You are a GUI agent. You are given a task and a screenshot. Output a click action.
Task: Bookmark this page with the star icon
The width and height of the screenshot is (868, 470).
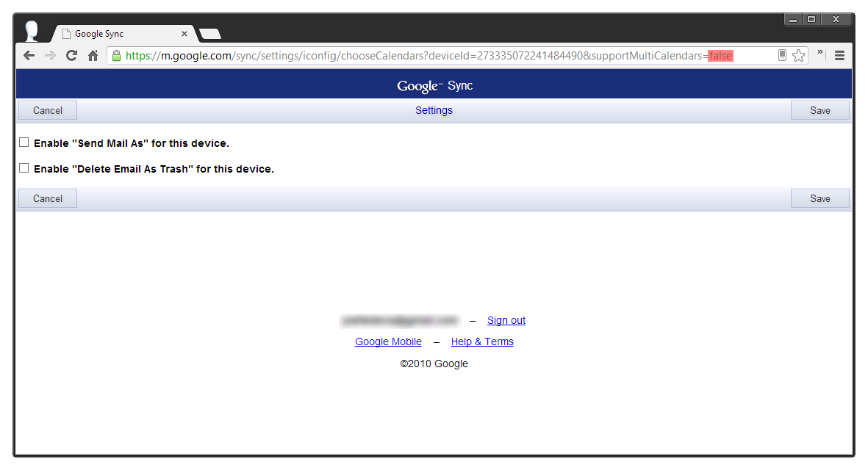(x=799, y=56)
